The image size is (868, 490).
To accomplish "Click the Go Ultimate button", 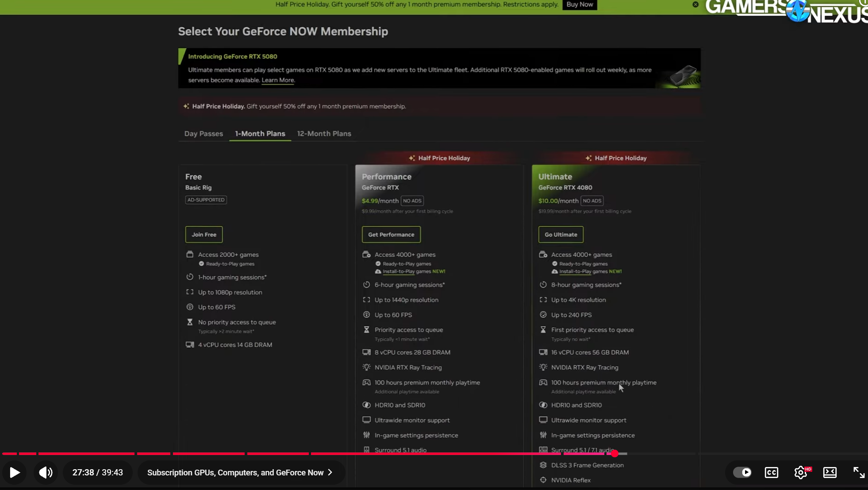I will [x=561, y=235].
